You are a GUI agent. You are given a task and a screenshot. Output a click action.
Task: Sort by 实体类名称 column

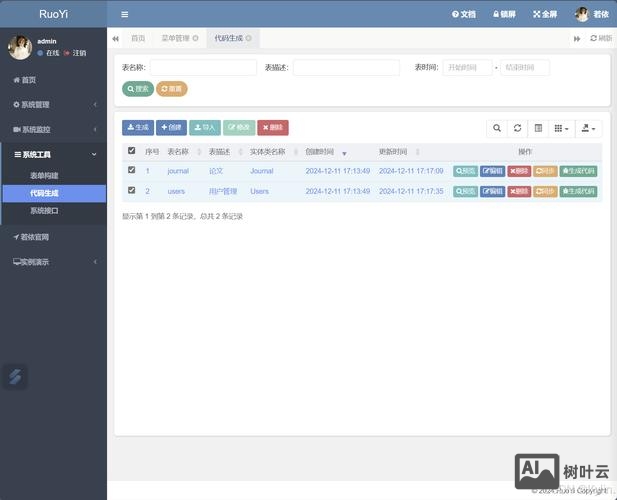tap(273, 152)
